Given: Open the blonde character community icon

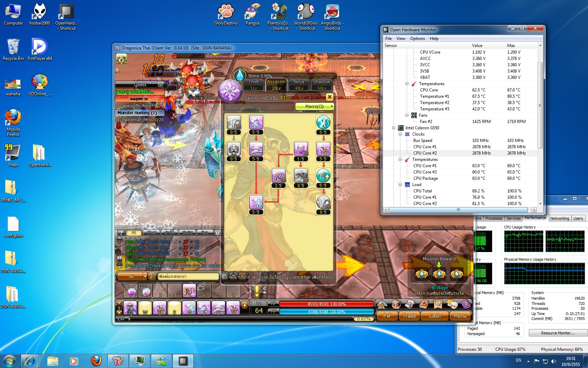Looking at the screenshot, I should pos(452,304).
